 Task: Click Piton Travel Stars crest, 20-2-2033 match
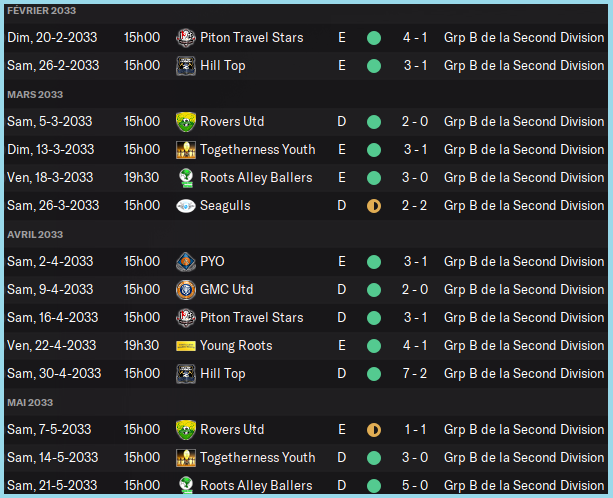pos(185,38)
